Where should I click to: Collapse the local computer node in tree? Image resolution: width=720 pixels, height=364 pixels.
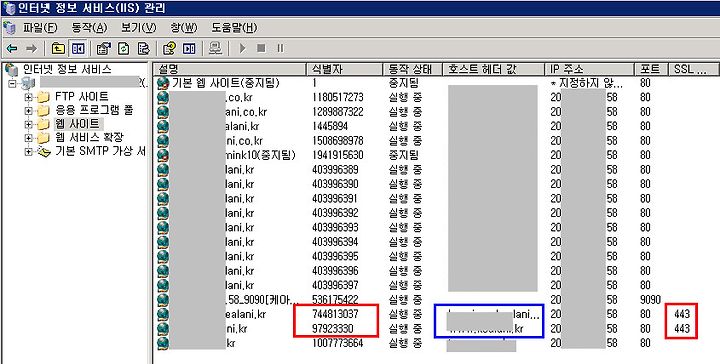[x=11, y=83]
